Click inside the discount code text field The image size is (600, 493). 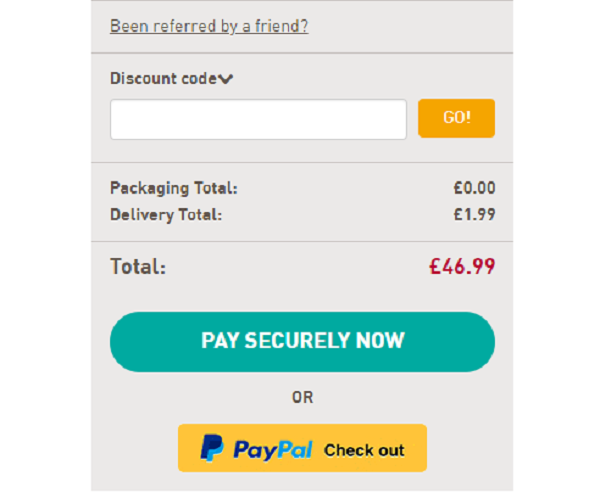point(258,119)
